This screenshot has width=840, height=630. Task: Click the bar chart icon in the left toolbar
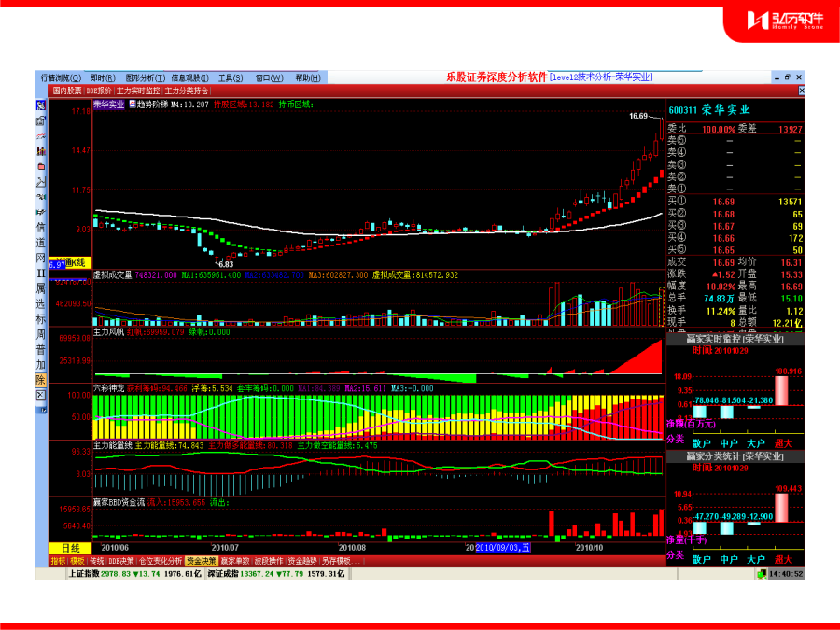coord(41,151)
